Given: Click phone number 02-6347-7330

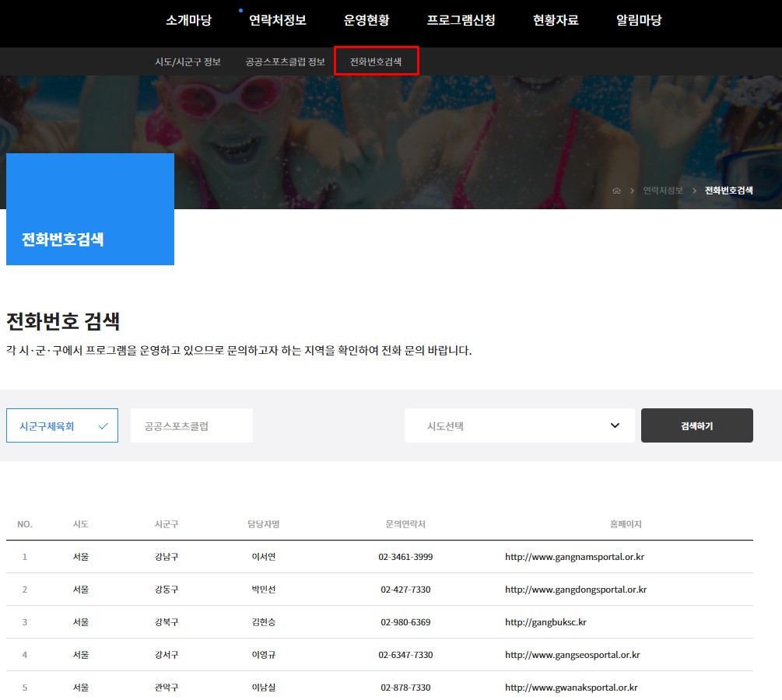Looking at the screenshot, I should pos(405,655).
